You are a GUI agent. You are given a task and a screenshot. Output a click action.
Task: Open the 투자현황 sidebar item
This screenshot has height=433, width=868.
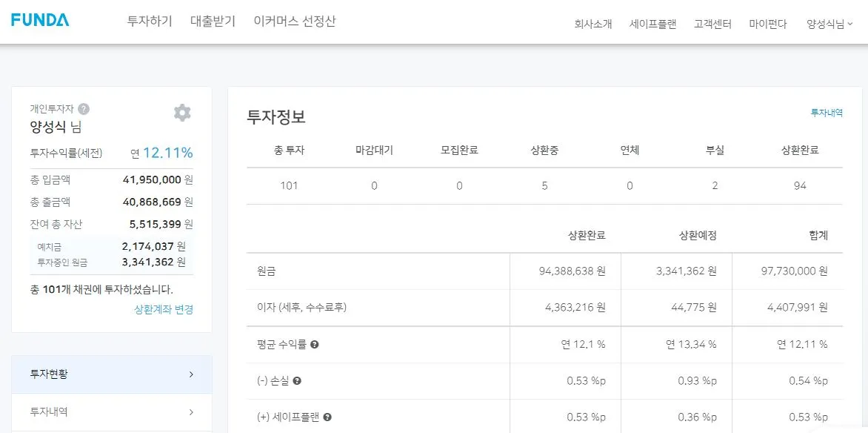pyautogui.click(x=111, y=374)
